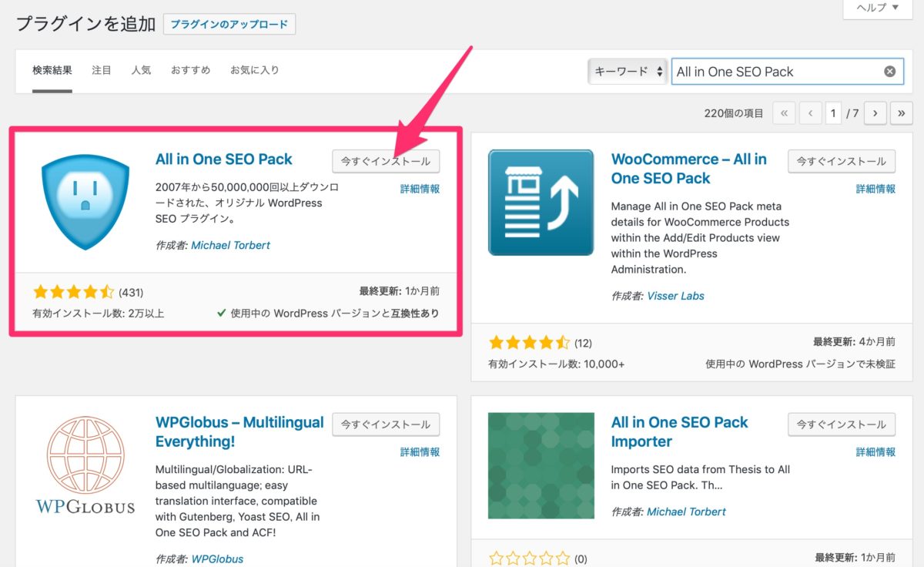
Task: Open All in One SEO Pack Importer title
Action: tap(680, 432)
